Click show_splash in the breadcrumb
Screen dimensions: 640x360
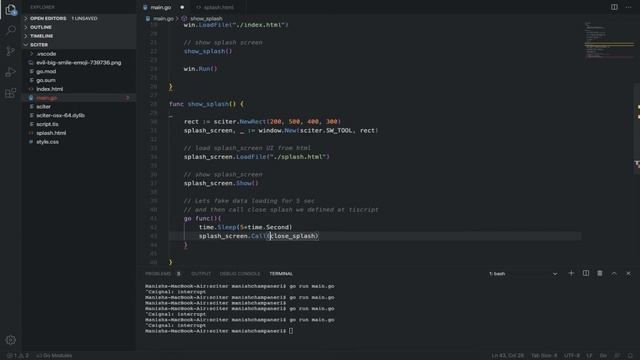point(206,18)
